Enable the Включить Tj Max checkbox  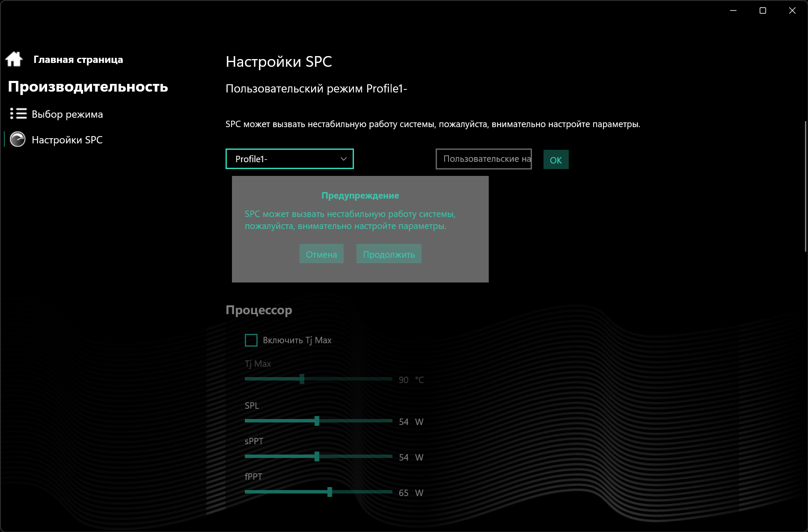(x=251, y=340)
